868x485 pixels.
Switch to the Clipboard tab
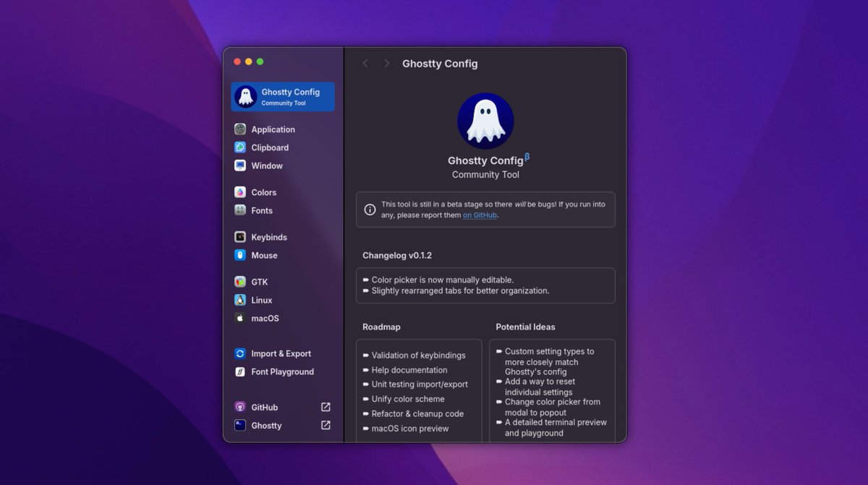pos(270,147)
